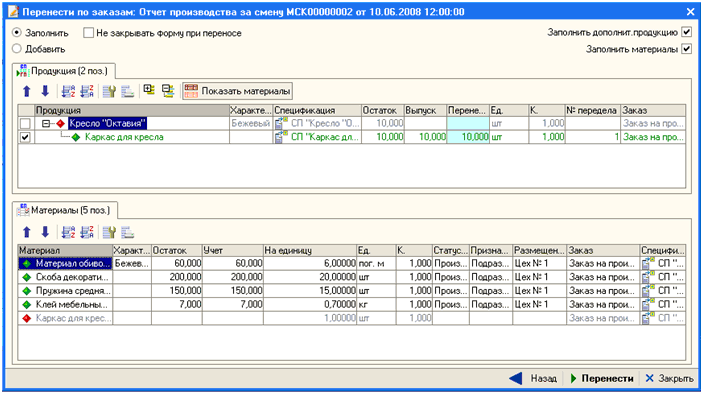Click the Учет column header
Viewport: 703px width, 394px height.
pyautogui.click(x=232, y=251)
